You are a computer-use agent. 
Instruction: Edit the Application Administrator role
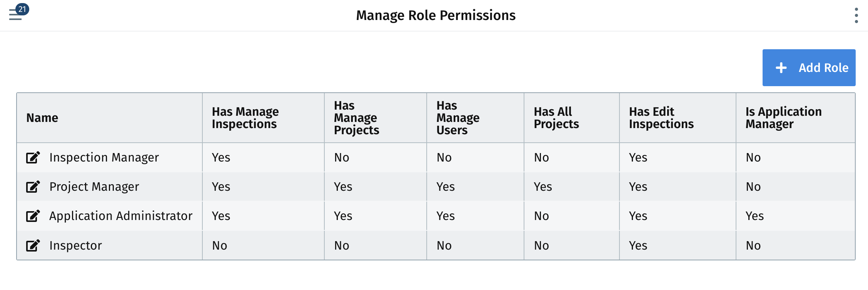(33, 216)
